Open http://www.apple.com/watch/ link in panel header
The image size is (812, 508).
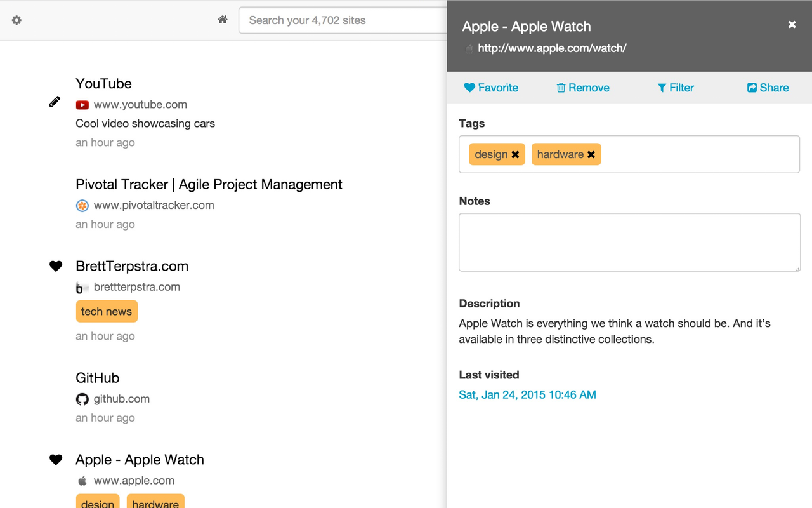552,48
